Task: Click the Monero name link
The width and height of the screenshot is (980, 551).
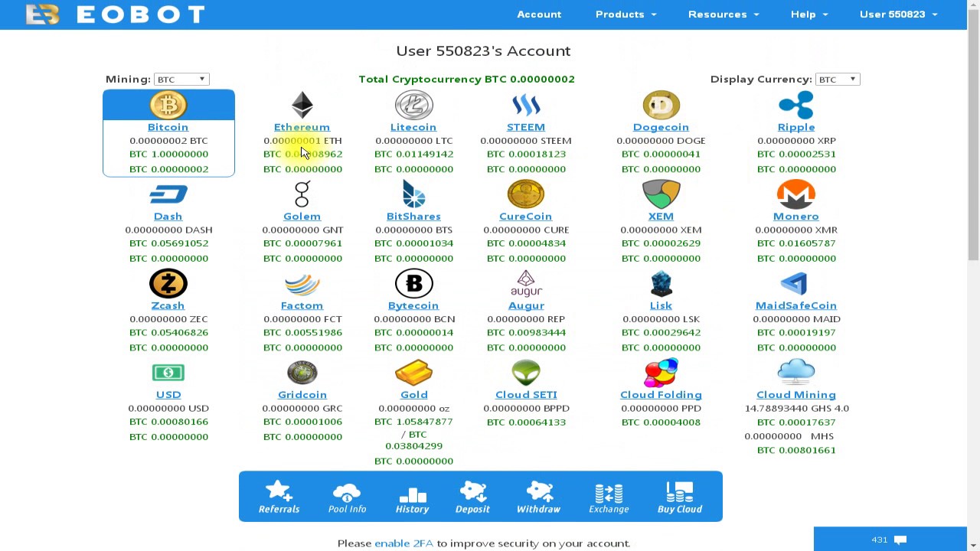Action: pyautogui.click(x=796, y=217)
